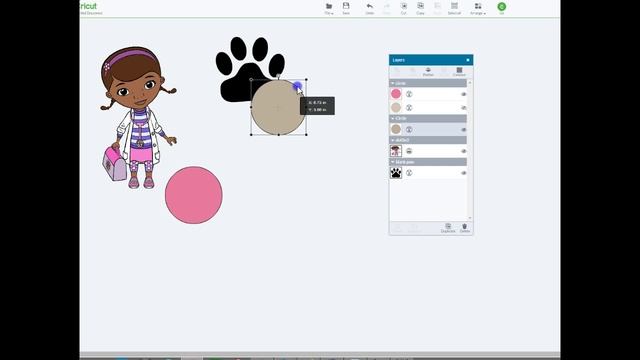Duplicate the selected layer
640x360 pixels.
[x=448, y=228]
